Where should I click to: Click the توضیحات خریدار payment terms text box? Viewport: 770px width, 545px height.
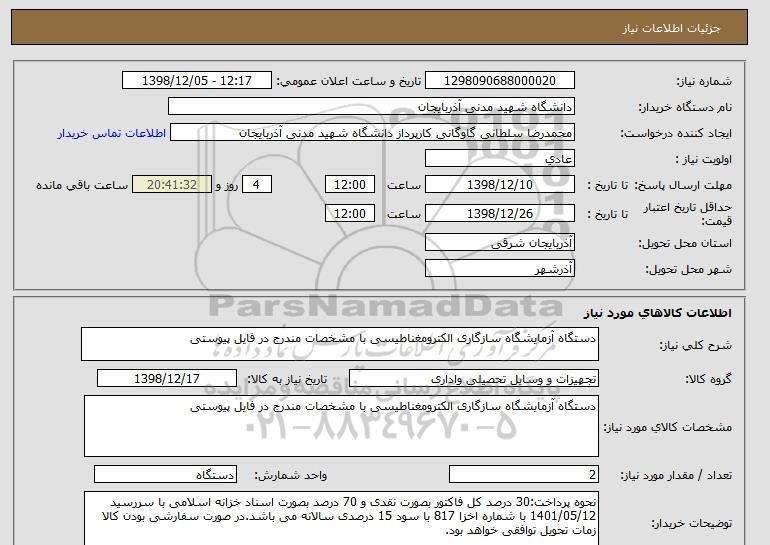tap(341, 518)
